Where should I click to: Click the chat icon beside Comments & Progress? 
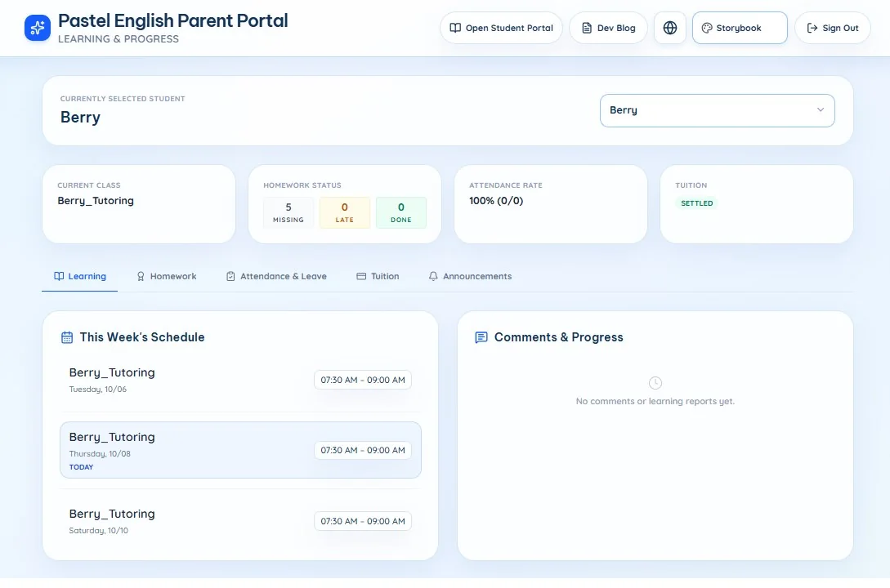[481, 337]
